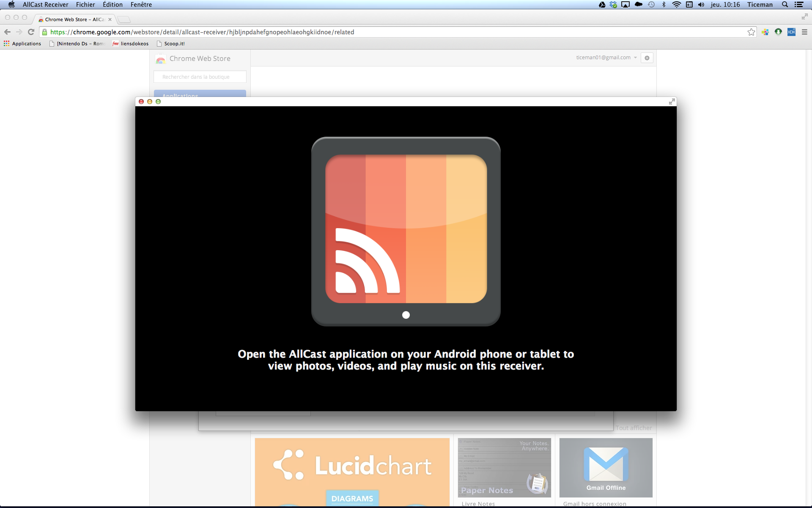Open the Time Machine menu bar icon
Screen dimensions: 812x508
[651, 5]
